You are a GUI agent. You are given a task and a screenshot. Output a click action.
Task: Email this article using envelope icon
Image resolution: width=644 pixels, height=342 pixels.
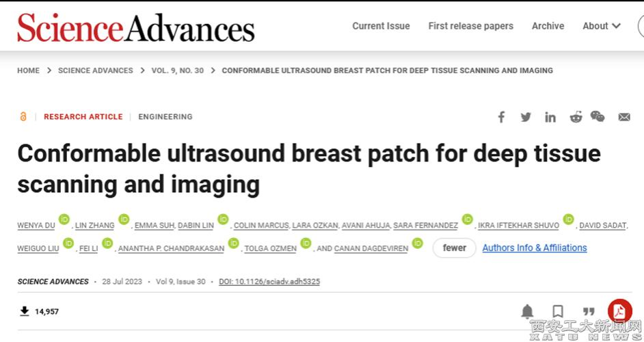pyautogui.click(x=624, y=117)
